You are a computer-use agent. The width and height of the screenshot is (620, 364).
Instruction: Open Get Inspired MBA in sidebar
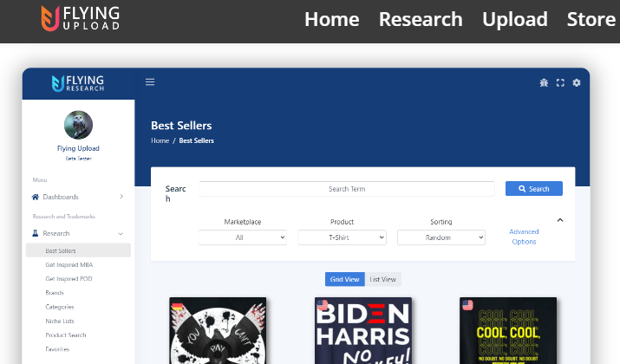pyautogui.click(x=69, y=265)
